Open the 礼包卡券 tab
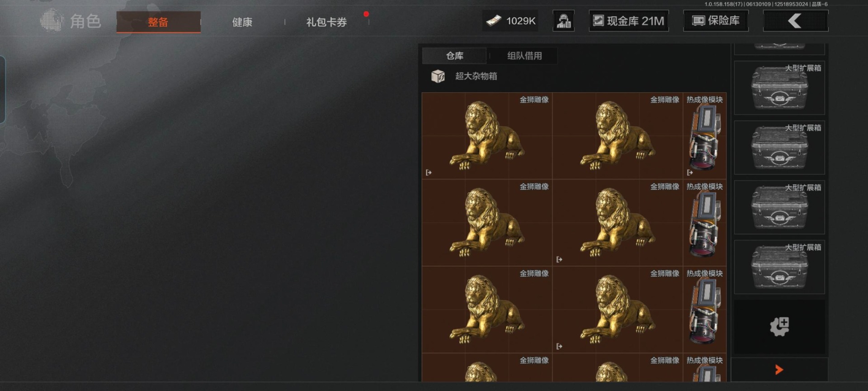 point(326,22)
